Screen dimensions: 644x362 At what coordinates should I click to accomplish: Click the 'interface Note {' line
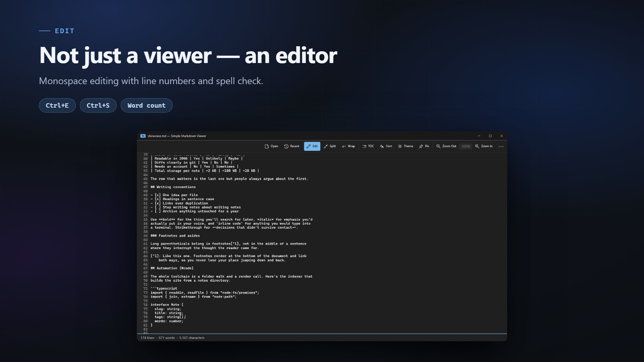167,305
